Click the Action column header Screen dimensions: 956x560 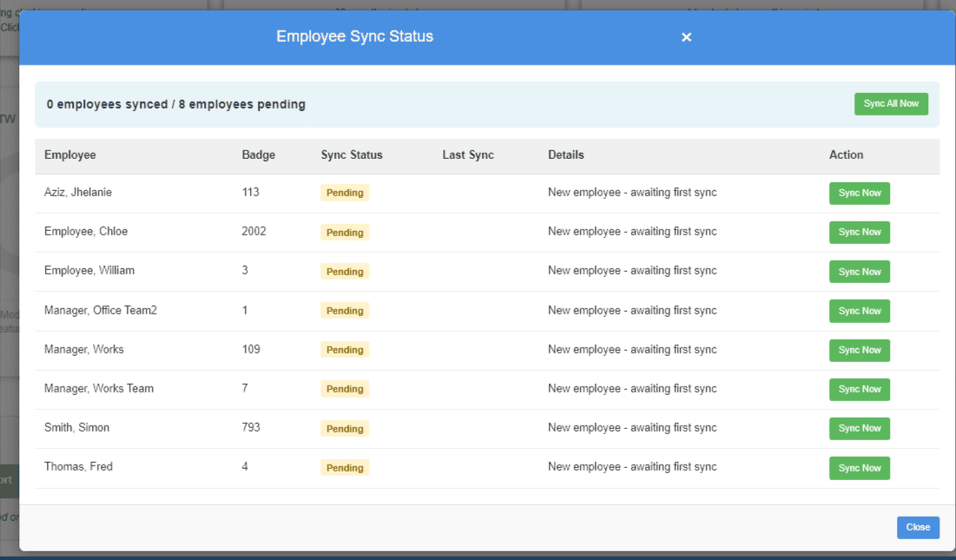(846, 155)
